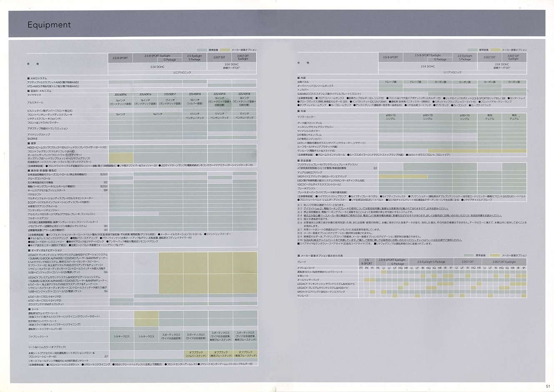The height and width of the screenshot is (392, 554).
Task: Click the "18インチ (シルバー塗装)" wheel cell
Action: (x=195, y=102)
